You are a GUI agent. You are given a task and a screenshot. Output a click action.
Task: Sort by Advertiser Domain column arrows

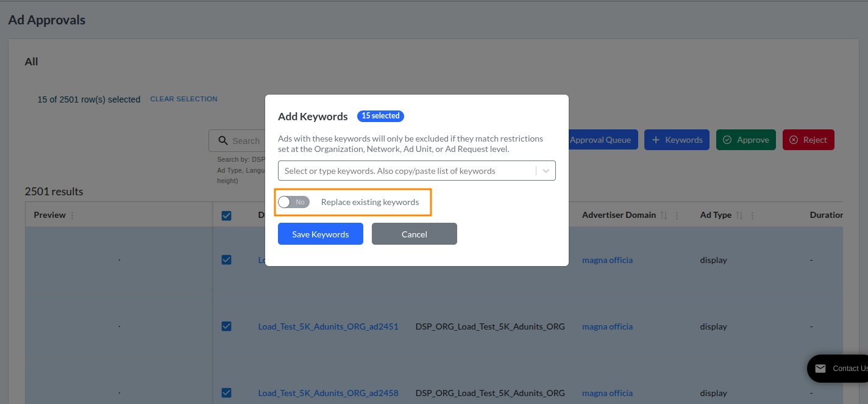(x=664, y=215)
